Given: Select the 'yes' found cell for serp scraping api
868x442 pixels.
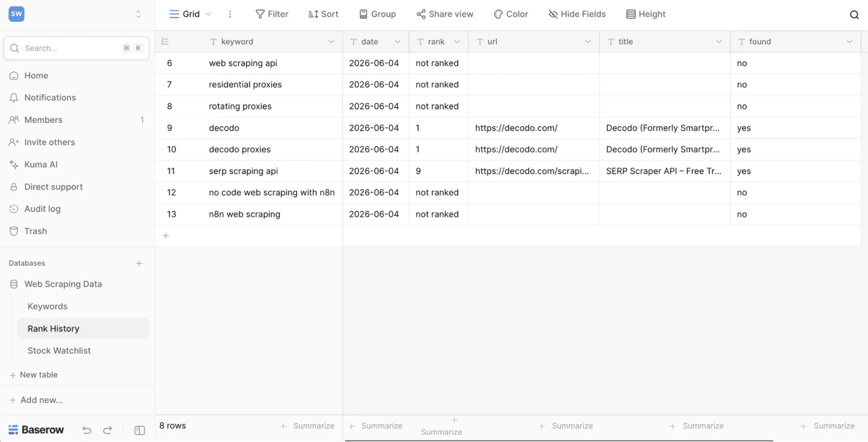Looking at the screenshot, I should tap(795, 171).
